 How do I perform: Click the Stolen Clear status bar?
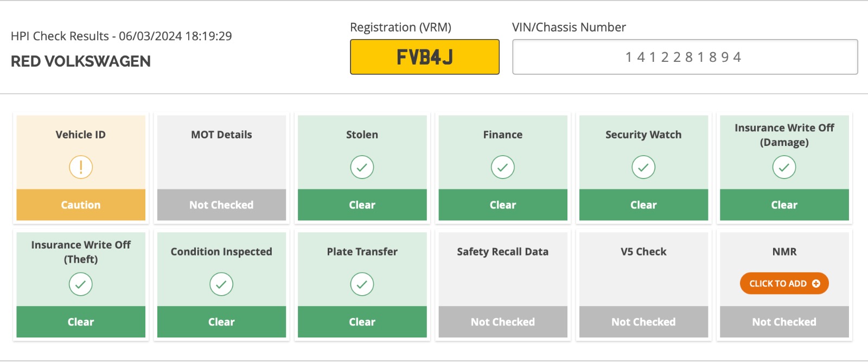(362, 205)
